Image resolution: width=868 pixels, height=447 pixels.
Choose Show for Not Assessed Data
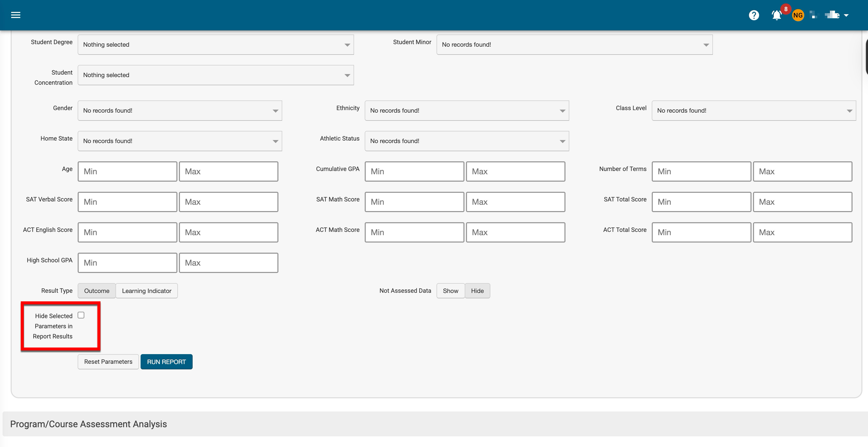(450, 291)
